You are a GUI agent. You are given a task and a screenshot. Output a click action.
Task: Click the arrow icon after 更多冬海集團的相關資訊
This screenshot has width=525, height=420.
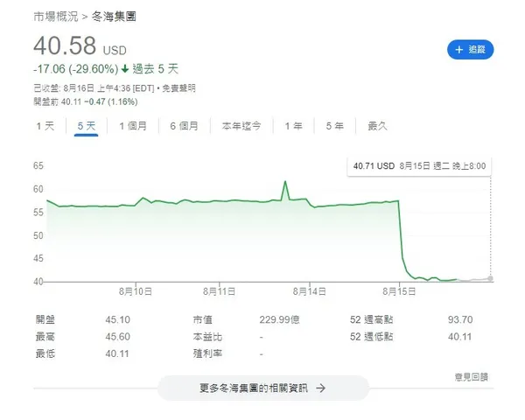(x=321, y=388)
